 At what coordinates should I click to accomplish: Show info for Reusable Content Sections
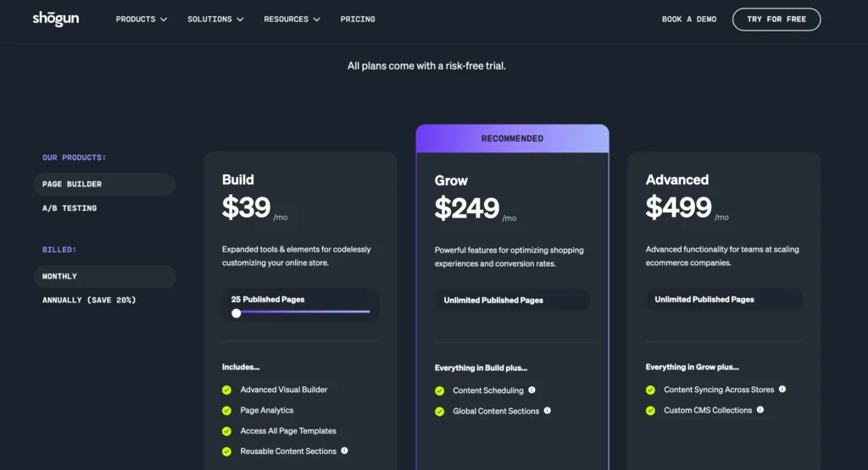344,451
